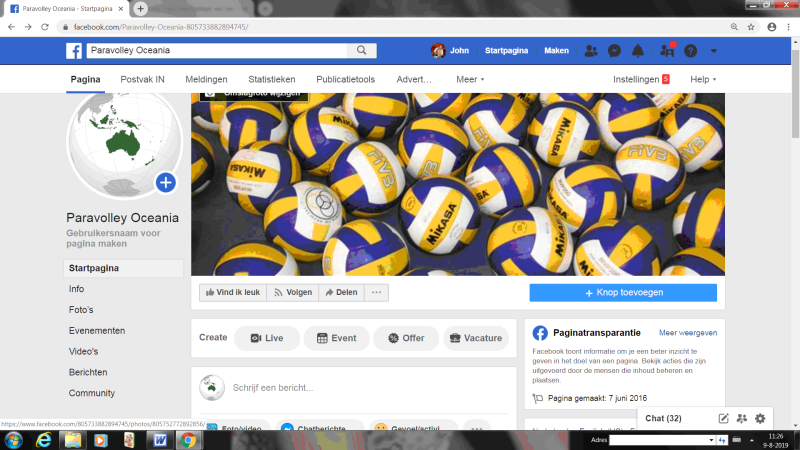Click John's profile picture
Viewport: 800px width, 450px height.
(438, 51)
